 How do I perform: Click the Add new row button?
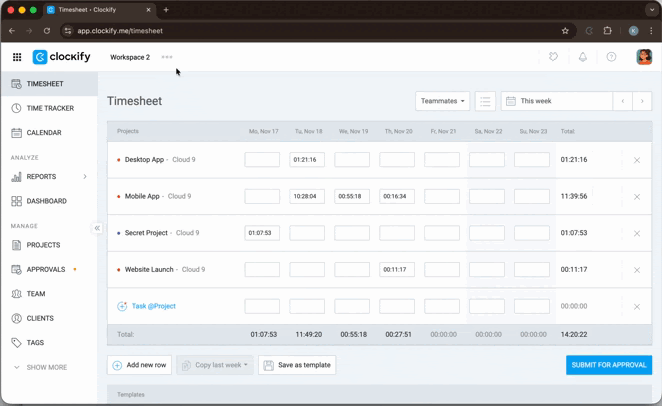coord(139,365)
